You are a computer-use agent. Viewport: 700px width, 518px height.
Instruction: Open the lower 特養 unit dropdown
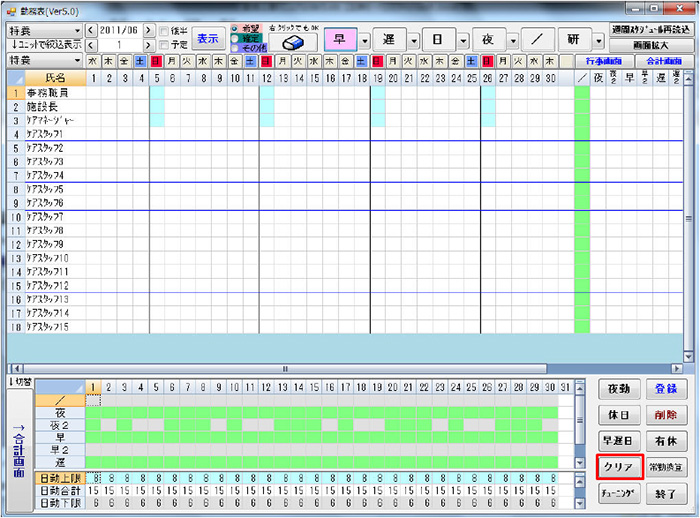45,60
